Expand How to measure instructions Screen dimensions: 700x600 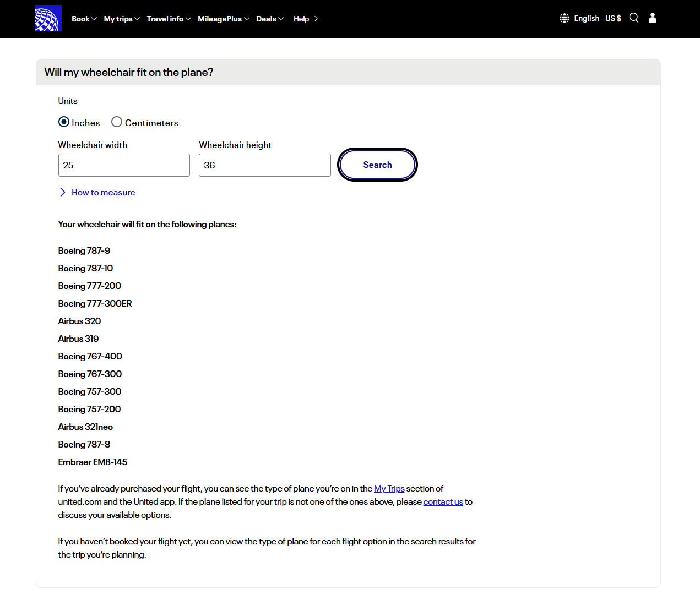(x=103, y=192)
